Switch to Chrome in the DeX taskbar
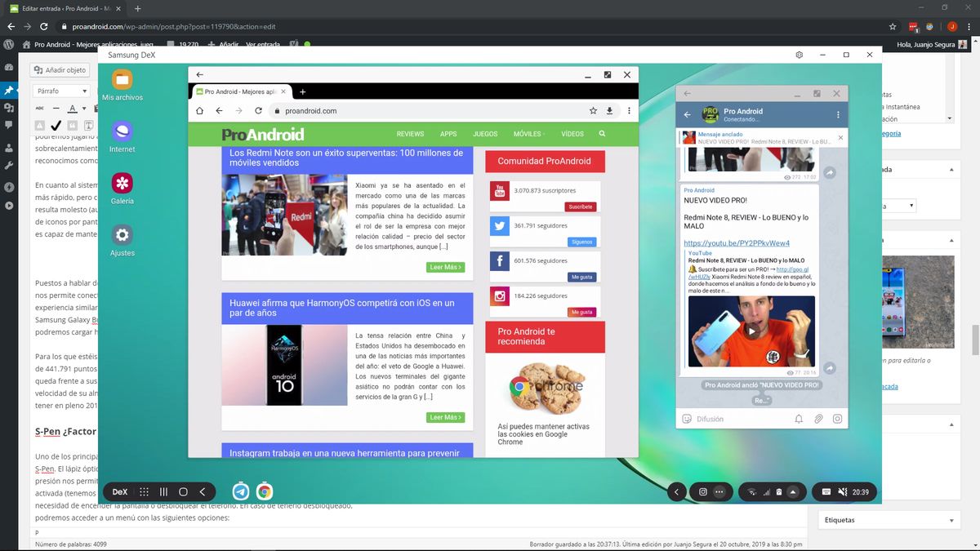The image size is (980, 551). coord(264,491)
